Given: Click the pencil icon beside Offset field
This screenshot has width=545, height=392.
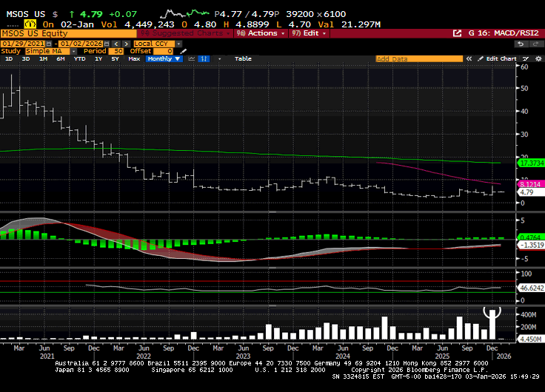Looking at the screenshot, I should point(184,51).
